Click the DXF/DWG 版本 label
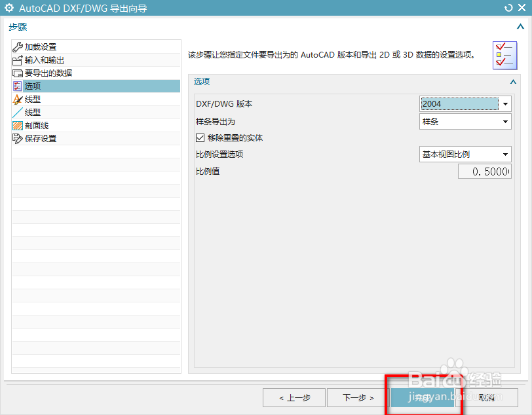This screenshot has width=532, height=415. click(x=224, y=103)
